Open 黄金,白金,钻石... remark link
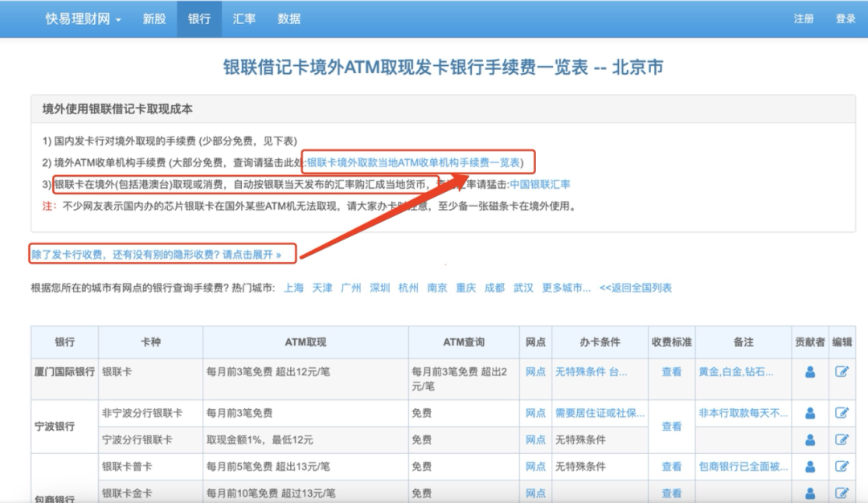The image size is (868, 503). coord(735,372)
